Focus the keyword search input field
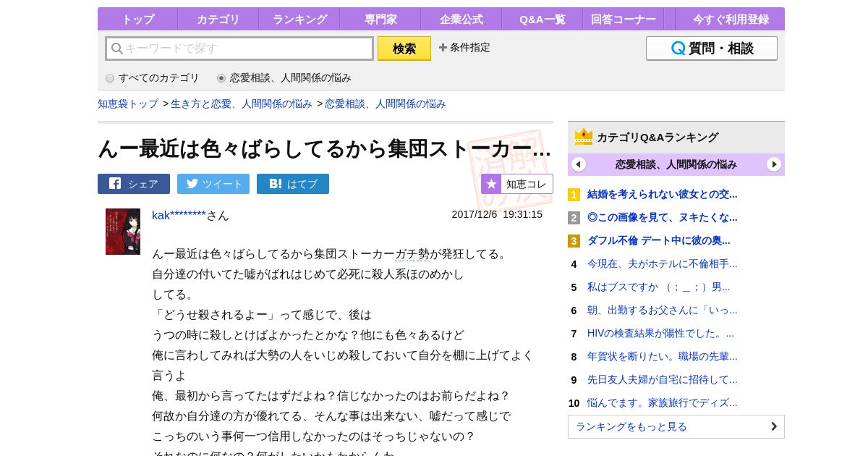The height and width of the screenshot is (456, 868). (x=239, y=48)
